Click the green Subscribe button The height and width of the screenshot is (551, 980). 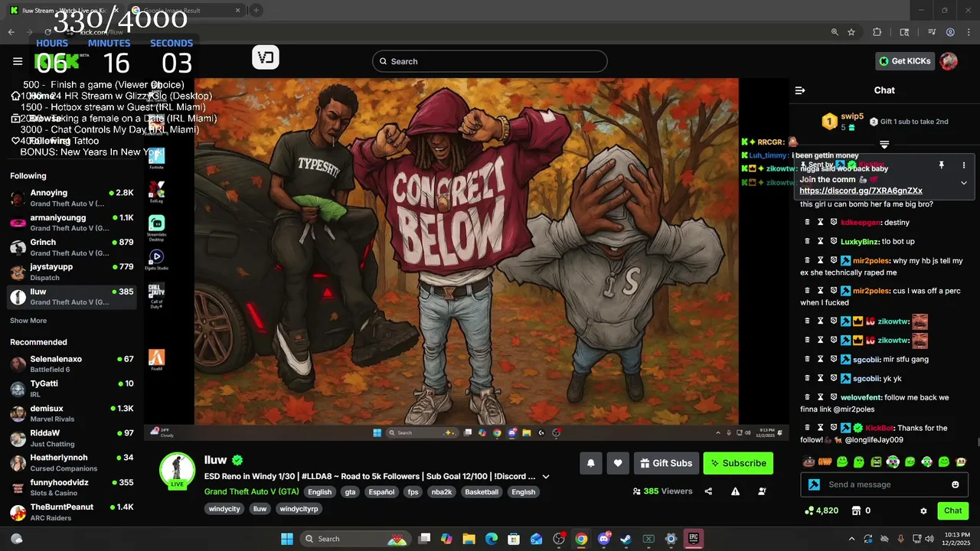[x=738, y=463]
